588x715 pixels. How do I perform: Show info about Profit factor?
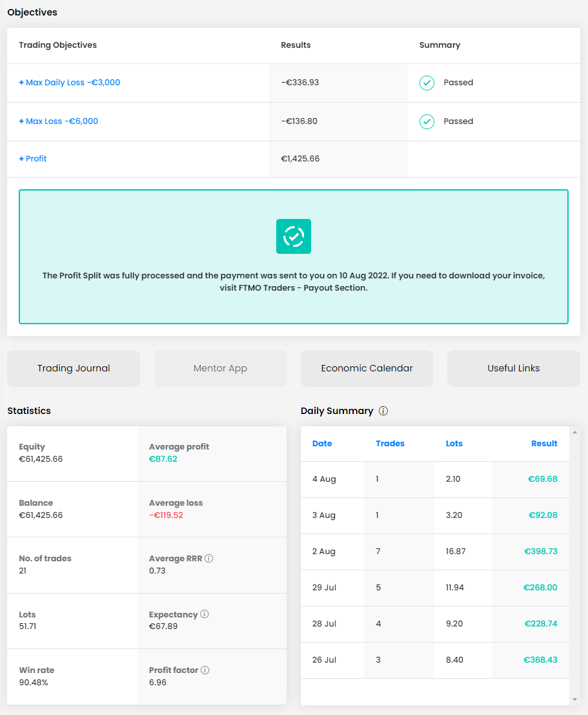pos(205,670)
